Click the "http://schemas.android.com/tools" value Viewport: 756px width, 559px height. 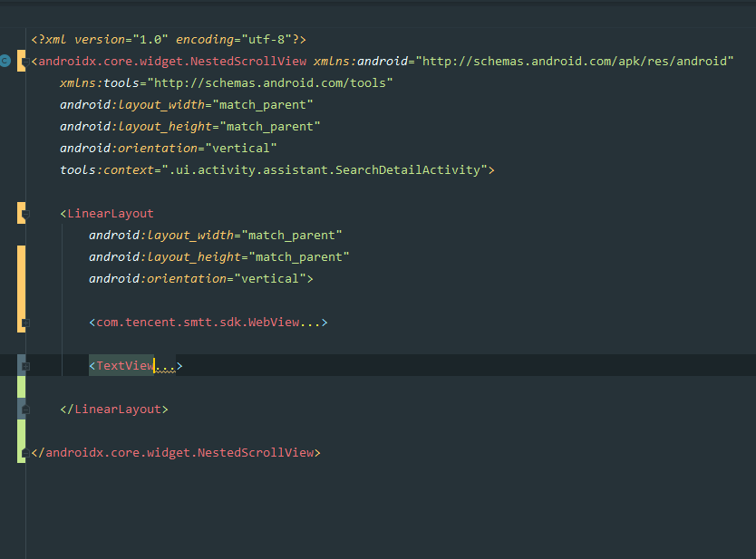pos(270,82)
